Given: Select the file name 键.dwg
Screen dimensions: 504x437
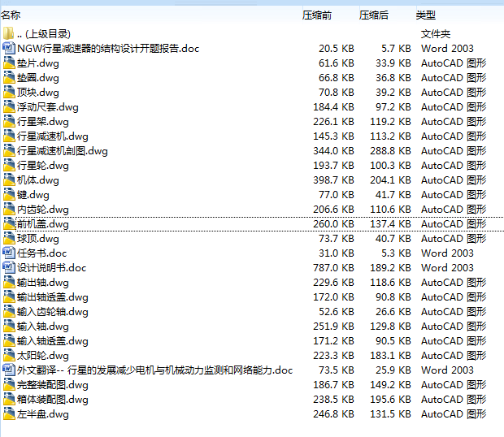Looking at the screenshot, I should click(33, 195).
